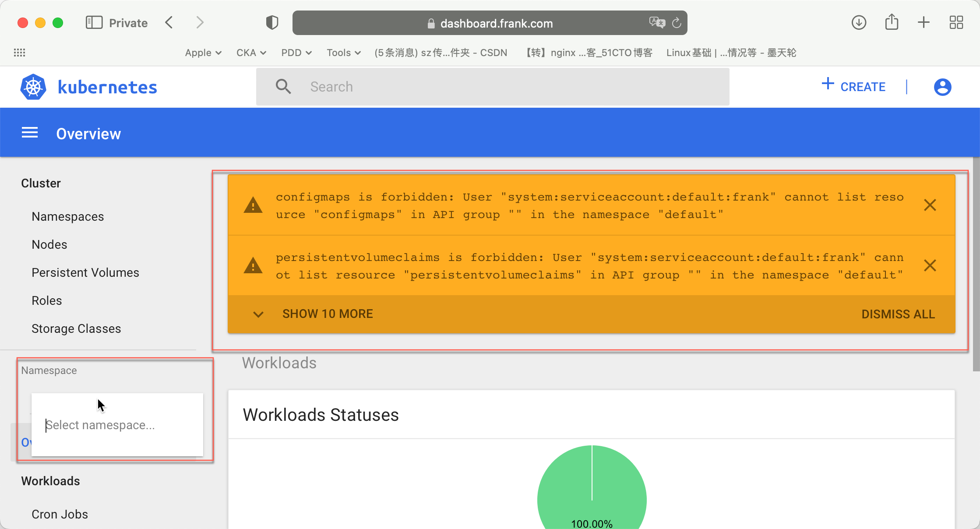This screenshot has height=529, width=980.
Task: Dismiss the configmaps forbidden warning
Action: point(930,205)
